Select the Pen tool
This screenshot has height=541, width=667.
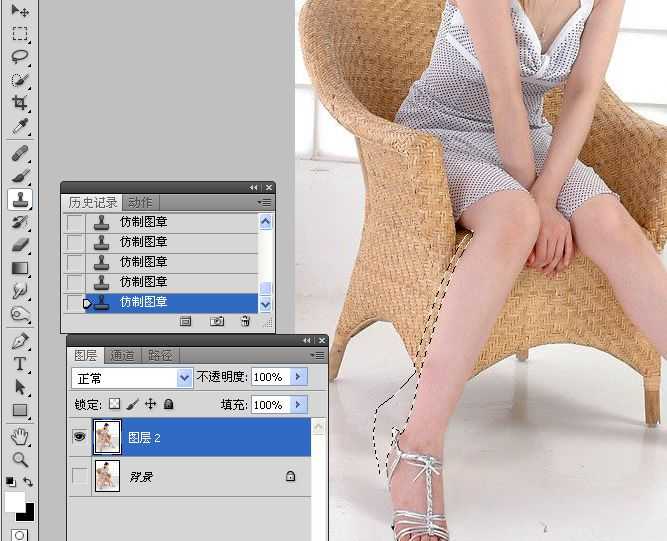click(x=20, y=341)
